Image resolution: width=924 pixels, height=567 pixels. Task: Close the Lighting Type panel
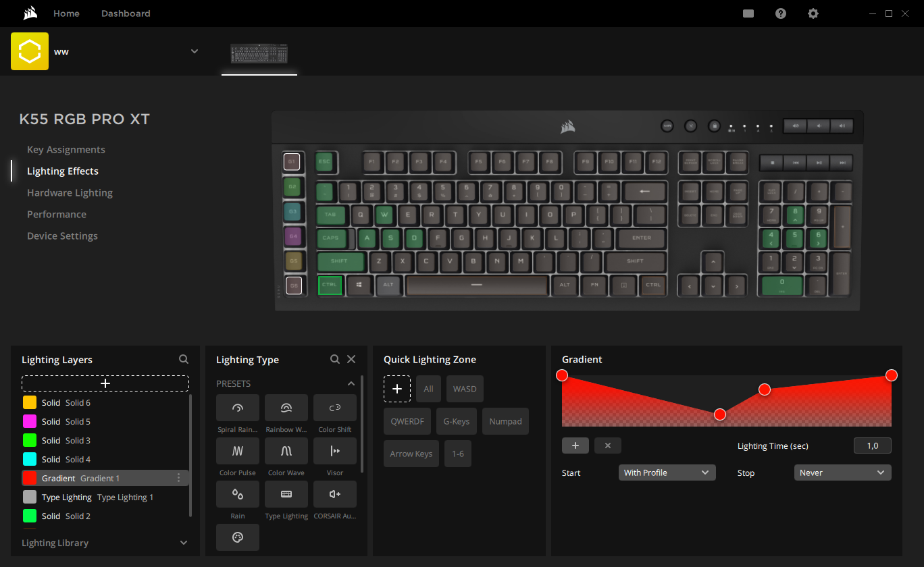click(x=351, y=360)
